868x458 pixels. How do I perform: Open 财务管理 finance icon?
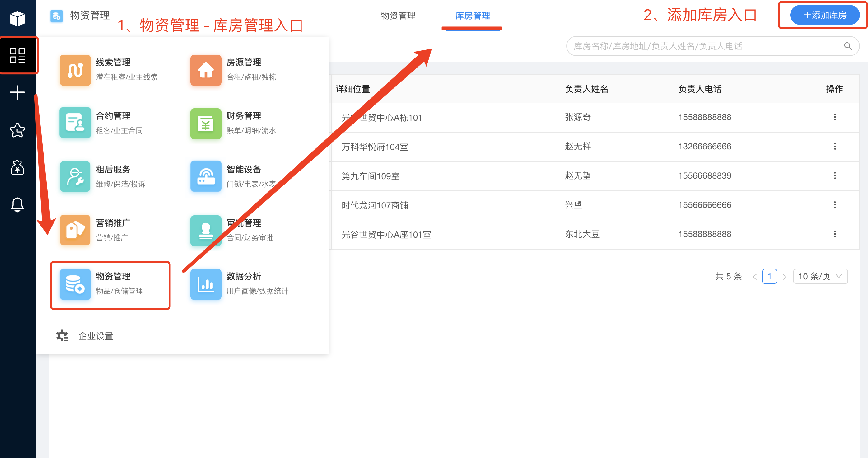point(206,123)
